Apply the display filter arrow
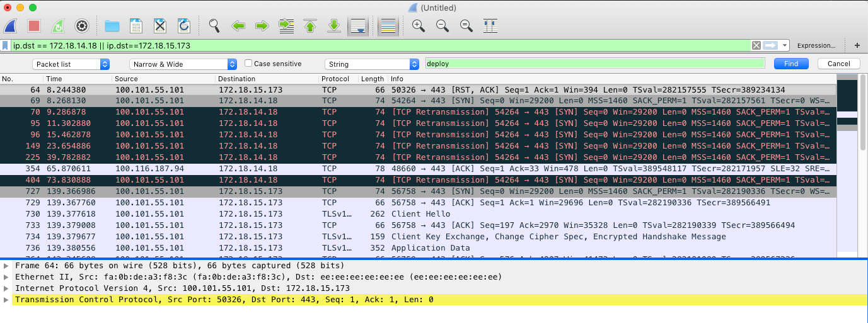This screenshot has height=323, width=868. click(x=770, y=45)
